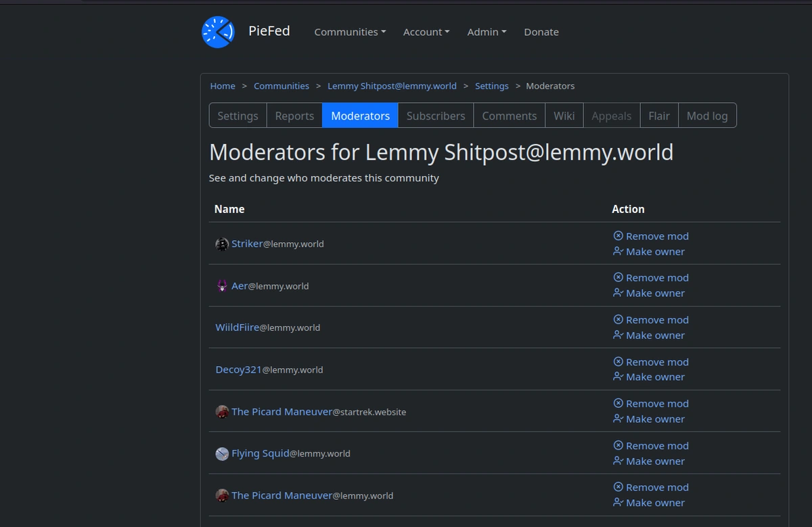Click the Donate link in navbar
The width and height of the screenshot is (812, 527).
(x=541, y=32)
